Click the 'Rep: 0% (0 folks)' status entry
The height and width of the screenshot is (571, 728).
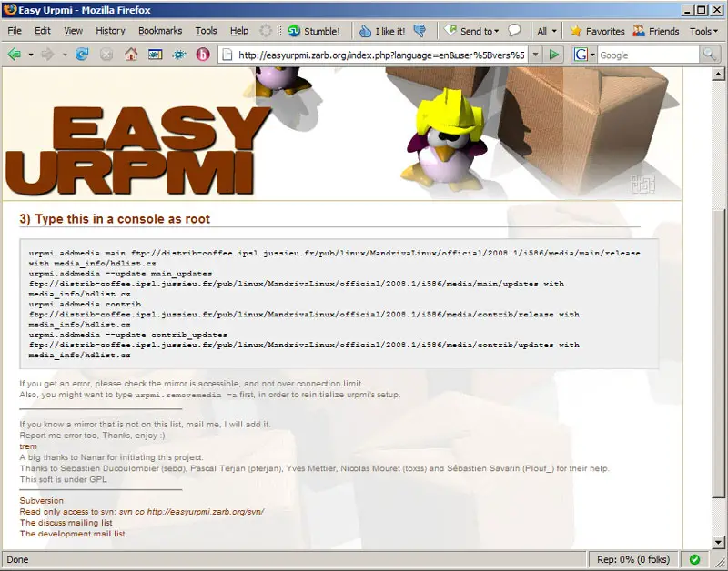[632, 559]
